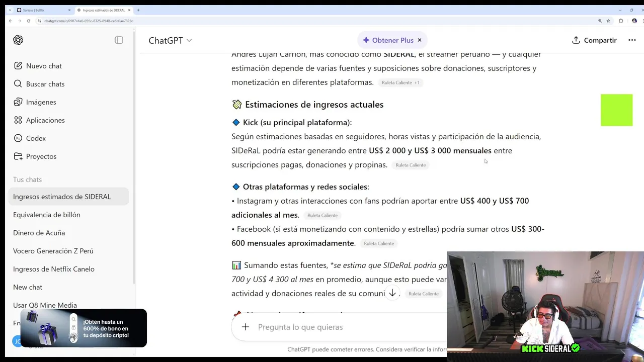This screenshot has width=644, height=362.
Task: Bookmark this page with the star
Action: [x=608, y=21]
